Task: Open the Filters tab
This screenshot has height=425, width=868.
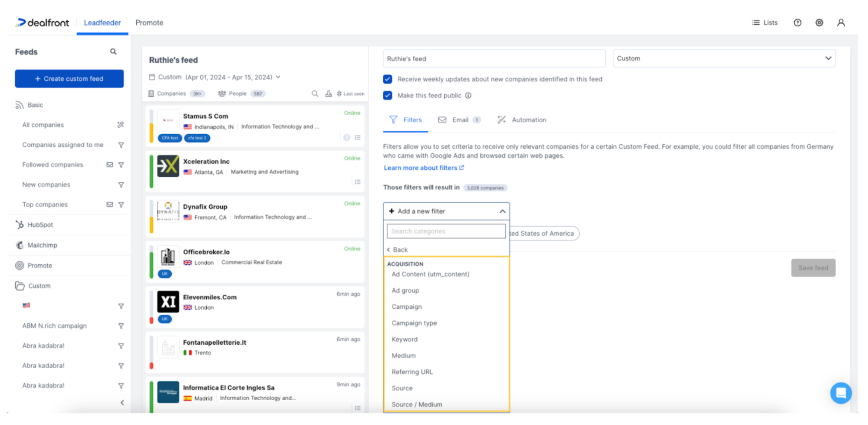Action: tap(406, 120)
